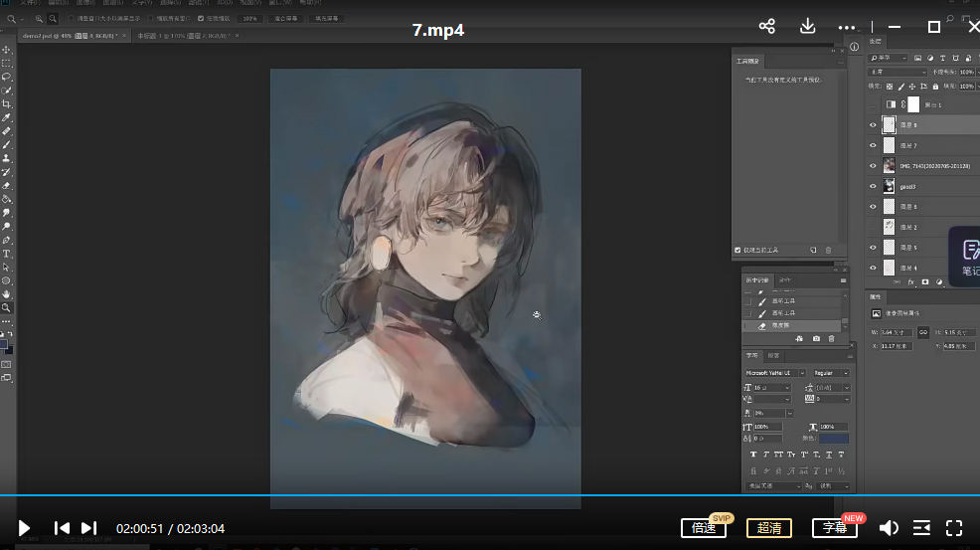The width and height of the screenshot is (980, 550).
Task: Click the 100% zoom button in options bar
Action: pyautogui.click(x=249, y=18)
